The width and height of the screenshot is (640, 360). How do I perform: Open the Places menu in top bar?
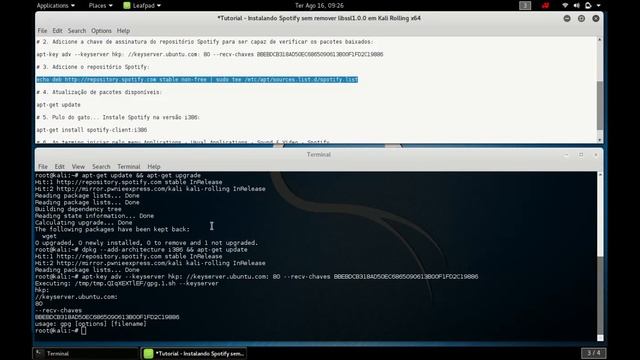click(x=100, y=5)
